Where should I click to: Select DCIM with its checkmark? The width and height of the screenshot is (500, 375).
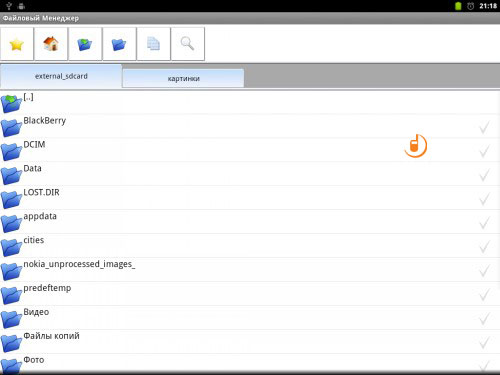pyautogui.click(x=484, y=152)
